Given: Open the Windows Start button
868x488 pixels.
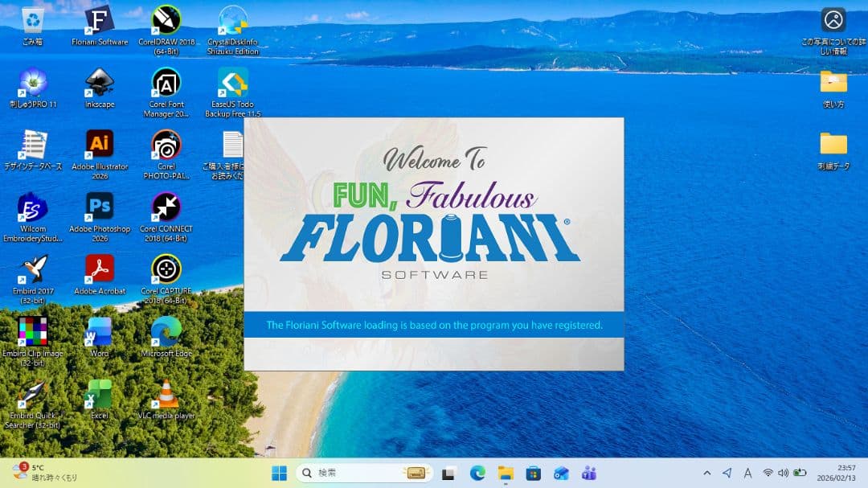Looking at the screenshot, I should 279,473.
